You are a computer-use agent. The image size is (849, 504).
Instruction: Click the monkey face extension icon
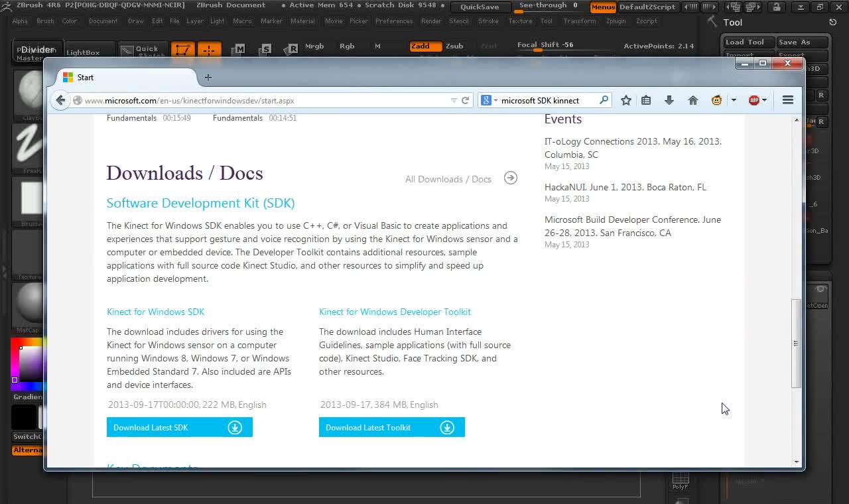pyautogui.click(x=717, y=100)
